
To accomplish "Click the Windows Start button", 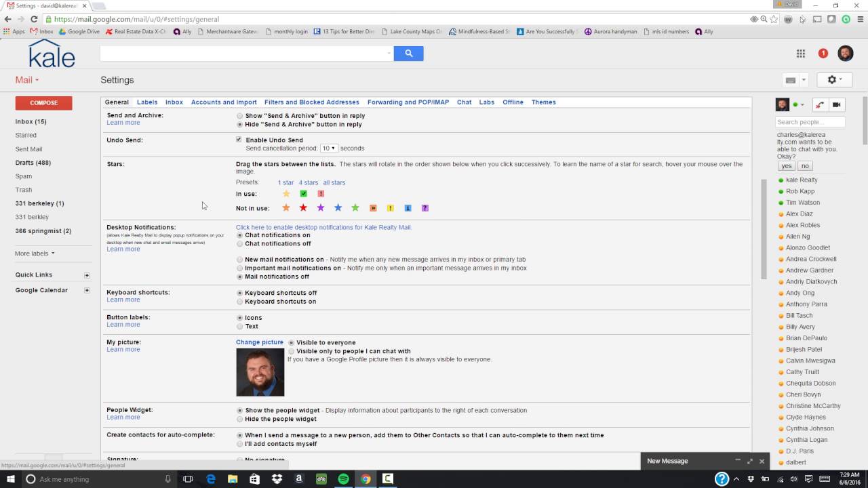I will point(10,479).
